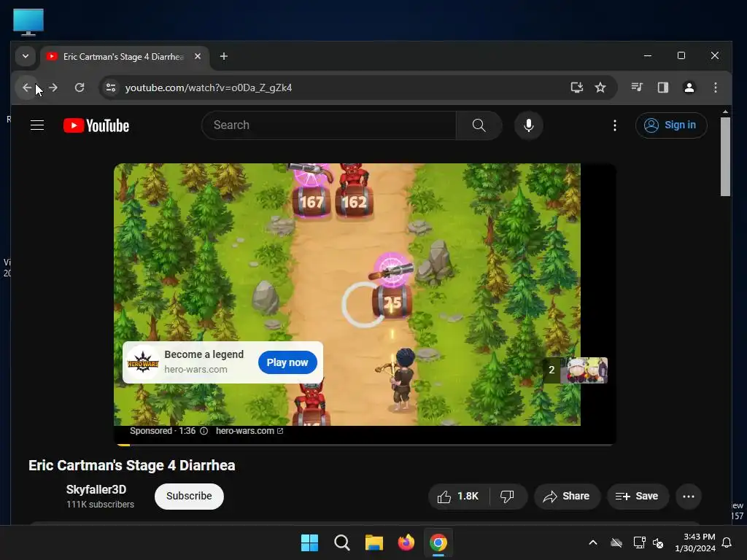Screen dimensions: 747x560
Task: View site information icon in address bar
Action: 111,87
